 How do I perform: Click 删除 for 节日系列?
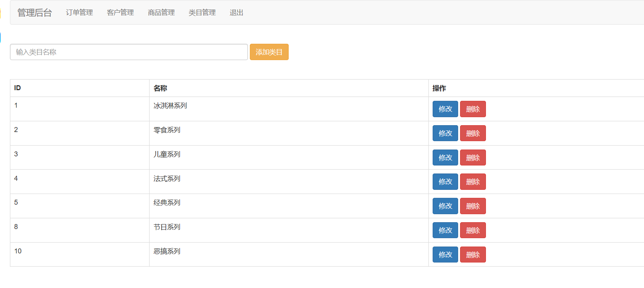point(473,231)
